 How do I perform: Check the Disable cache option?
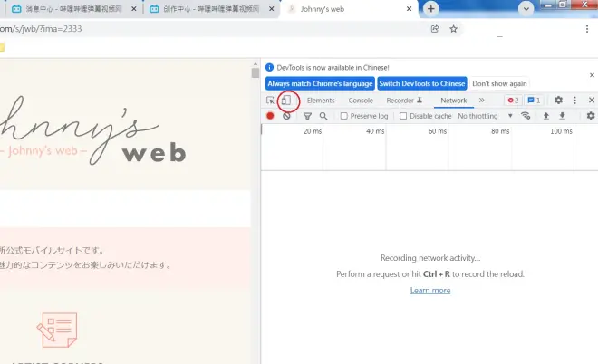403,116
